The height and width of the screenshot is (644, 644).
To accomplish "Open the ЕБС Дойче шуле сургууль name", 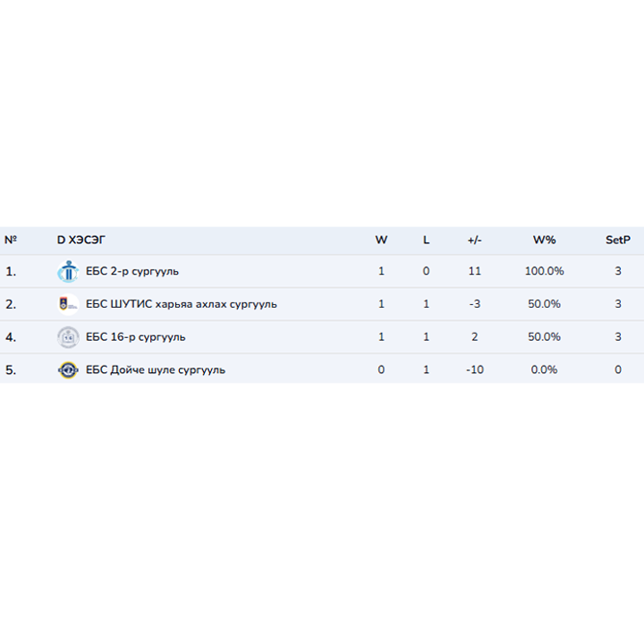I will (156, 369).
